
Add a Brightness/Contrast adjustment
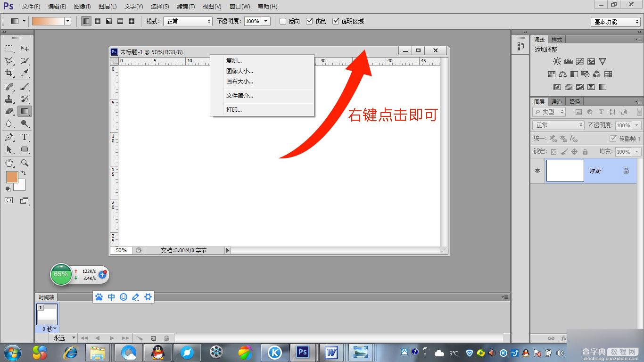(x=557, y=61)
